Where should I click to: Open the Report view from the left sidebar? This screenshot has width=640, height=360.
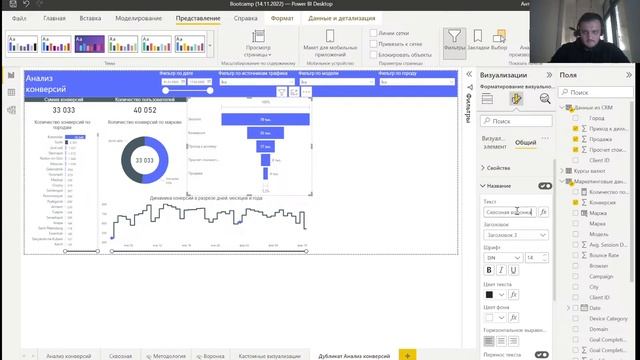click(x=11, y=75)
